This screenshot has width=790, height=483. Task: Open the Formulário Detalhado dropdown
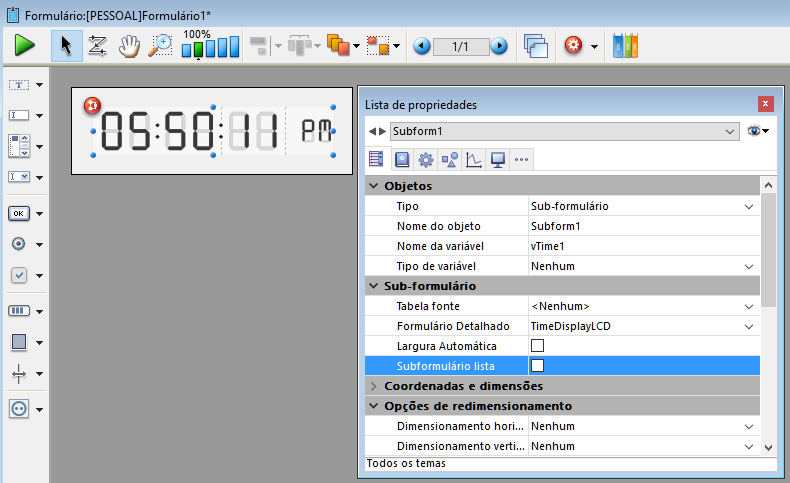pos(749,326)
